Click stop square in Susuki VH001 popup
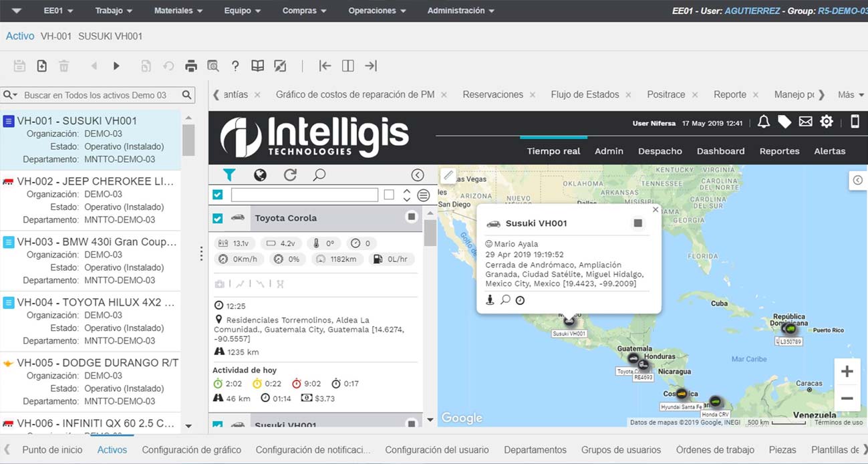Image resolution: width=868 pixels, height=464 pixels. tap(638, 223)
